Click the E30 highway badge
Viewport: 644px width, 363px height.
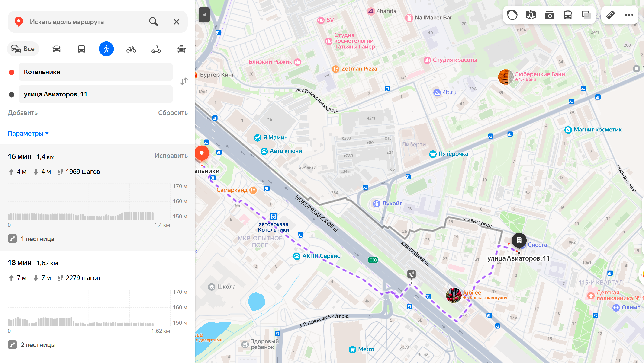click(373, 260)
